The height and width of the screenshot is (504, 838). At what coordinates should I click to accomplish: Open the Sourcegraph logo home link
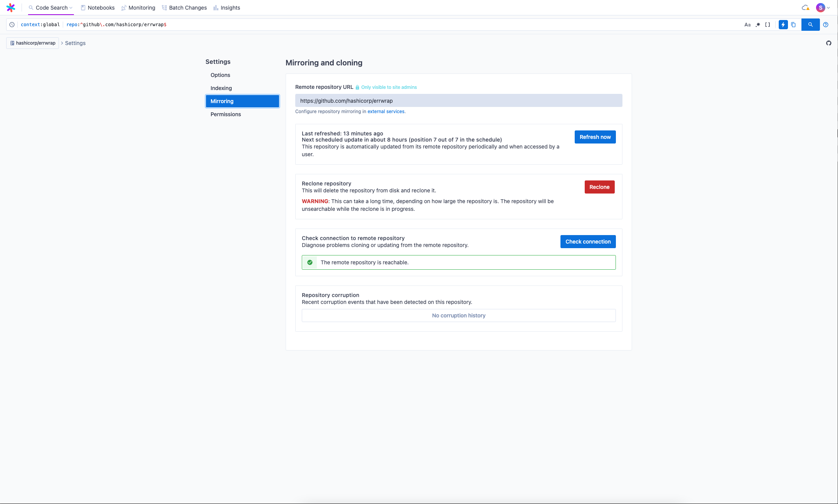[x=11, y=8]
